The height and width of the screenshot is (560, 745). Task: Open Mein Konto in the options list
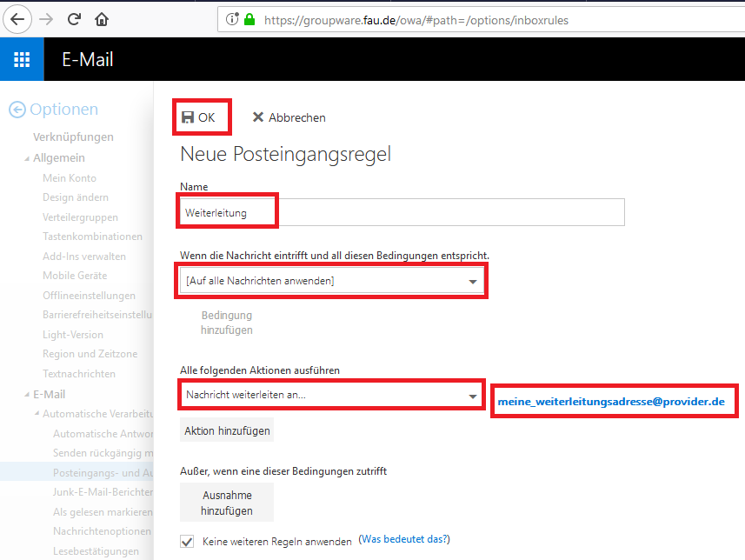pyautogui.click(x=70, y=178)
